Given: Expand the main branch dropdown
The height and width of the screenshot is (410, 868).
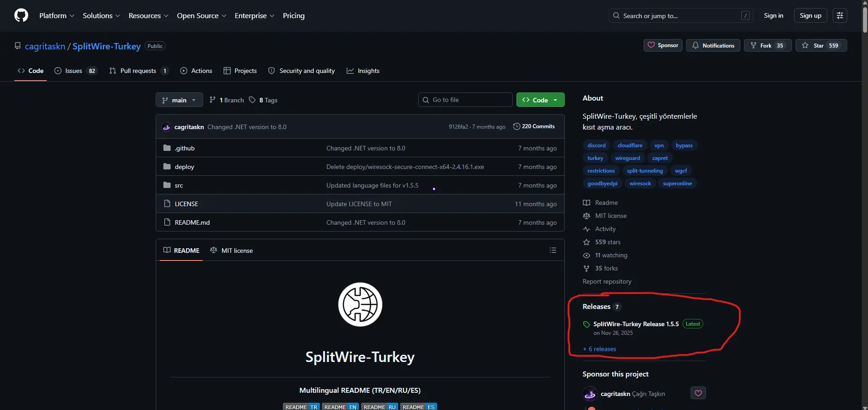Looking at the screenshot, I should point(179,100).
